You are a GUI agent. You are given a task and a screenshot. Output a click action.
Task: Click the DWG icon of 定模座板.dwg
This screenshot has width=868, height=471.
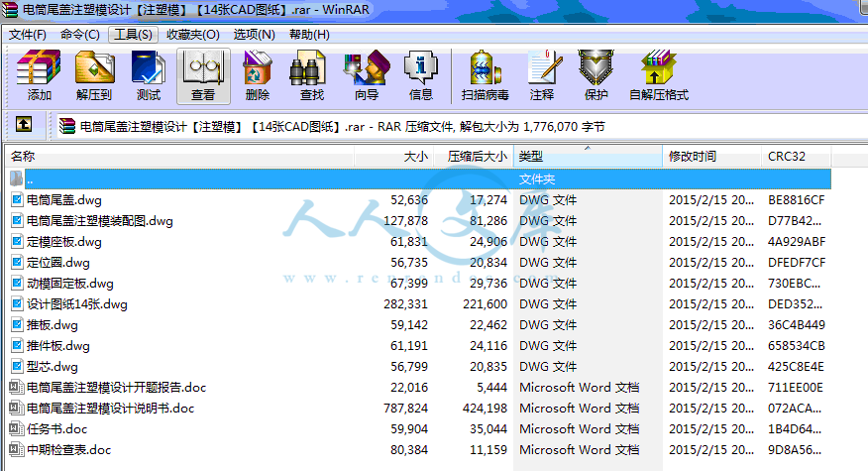17,242
